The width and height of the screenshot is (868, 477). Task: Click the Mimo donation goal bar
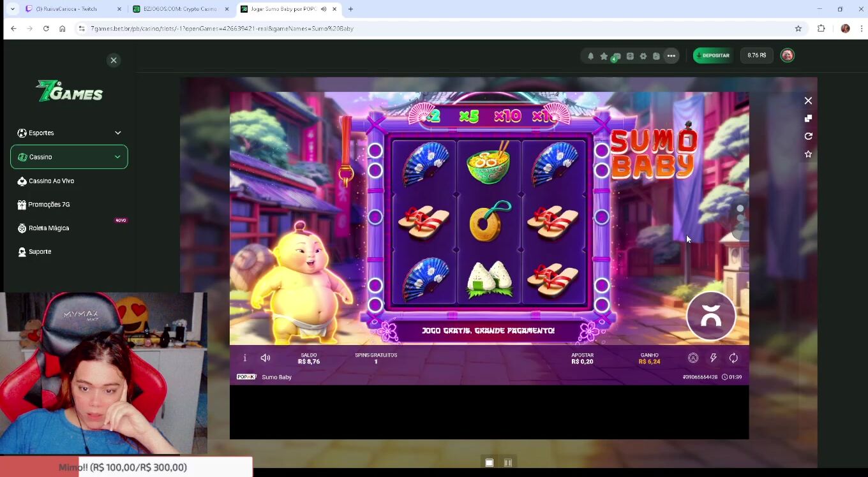126,467
